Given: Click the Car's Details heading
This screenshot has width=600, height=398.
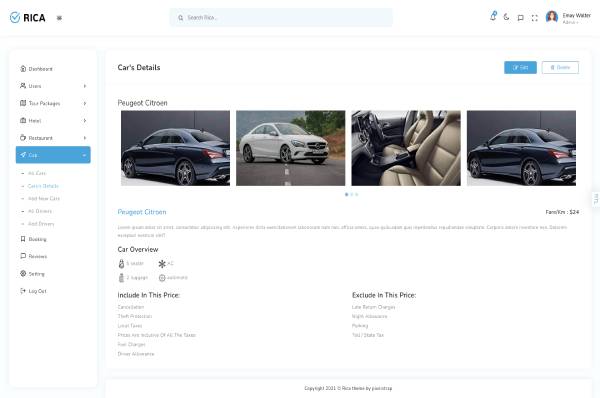Looking at the screenshot, I should click(139, 67).
